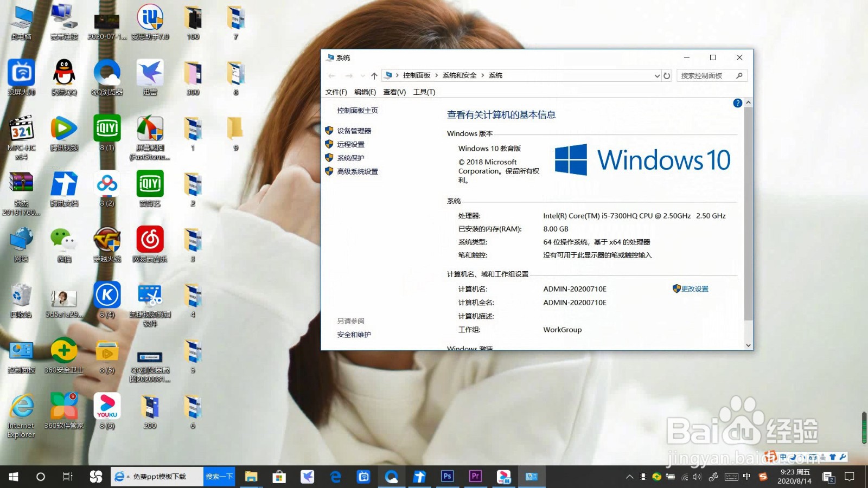
Task: Launch Premiere Pro from the taskbar
Action: point(475,477)
